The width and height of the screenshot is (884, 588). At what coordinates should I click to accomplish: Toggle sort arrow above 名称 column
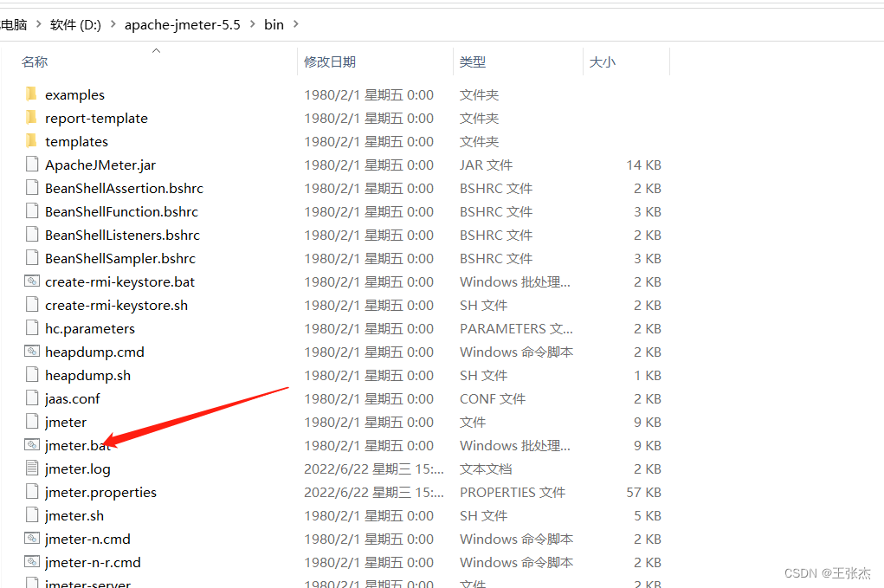[156, 51]
